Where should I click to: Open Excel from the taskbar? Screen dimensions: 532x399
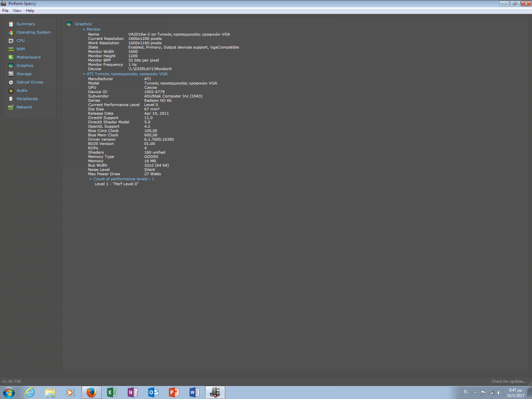pos(112,392)
